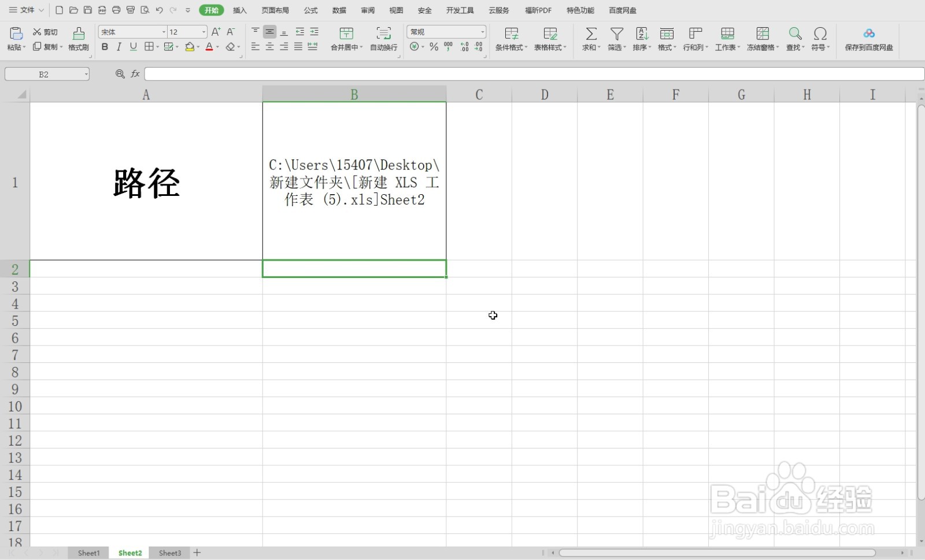Insert a symbol with 符号 omega icon

(x=820, y=34)
